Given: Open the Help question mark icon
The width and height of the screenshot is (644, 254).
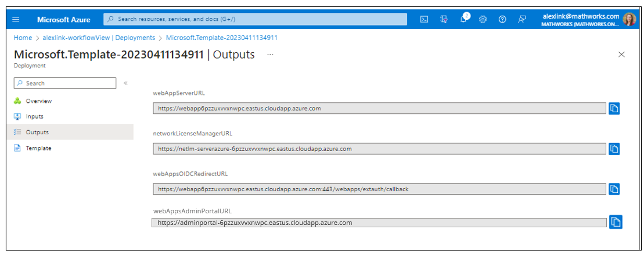Looking at the screenshot, I should click(x=502, y=19).
